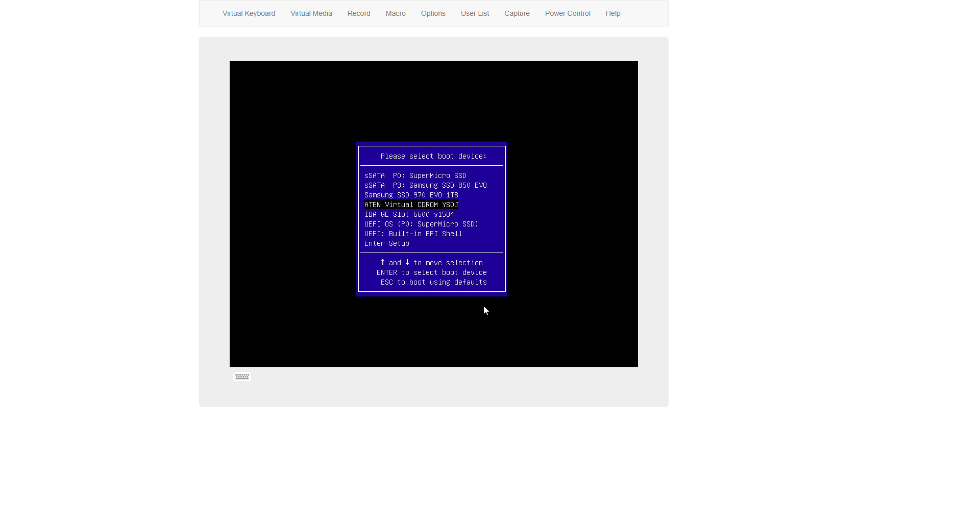Select UEFI OS (P0: SuperMicro SSD) entry

click(x=422, y=224)
